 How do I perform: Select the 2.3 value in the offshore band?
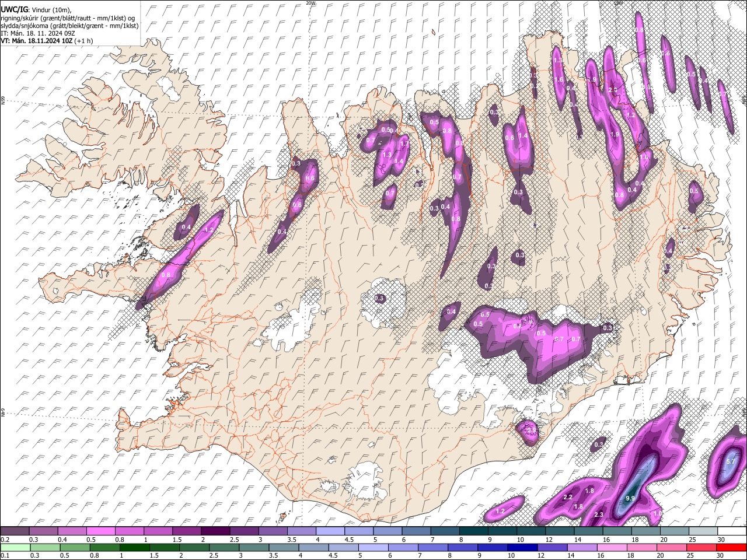(598, 514)
